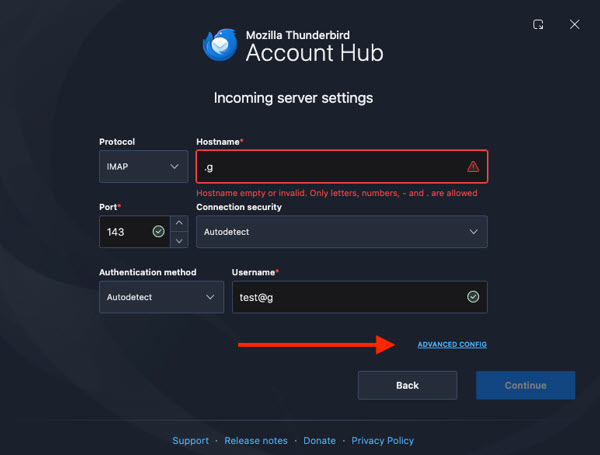The height and width of the screenshot is (455, 600).
Task: Click the Continue button
Action: pos(525,385)
